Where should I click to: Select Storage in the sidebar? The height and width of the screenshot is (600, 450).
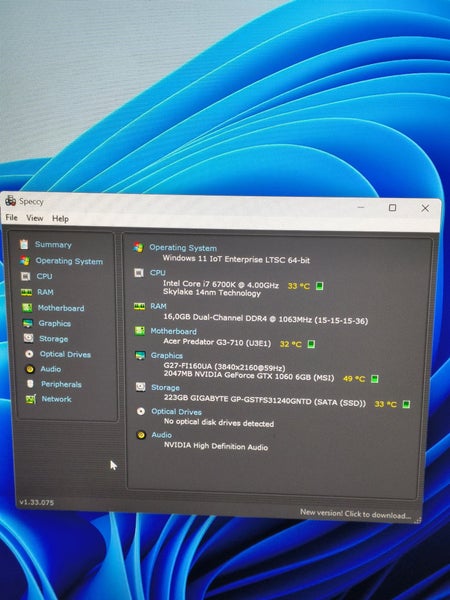(54, 339)
